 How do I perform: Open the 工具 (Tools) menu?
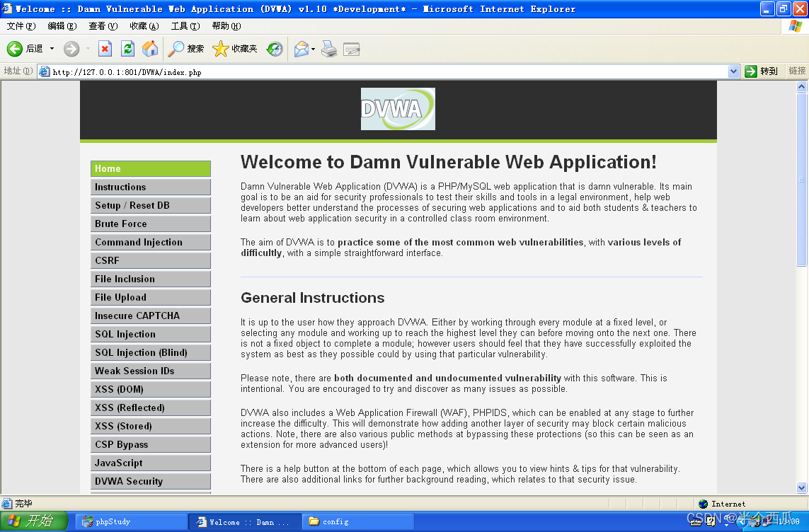tap(185, 25)
